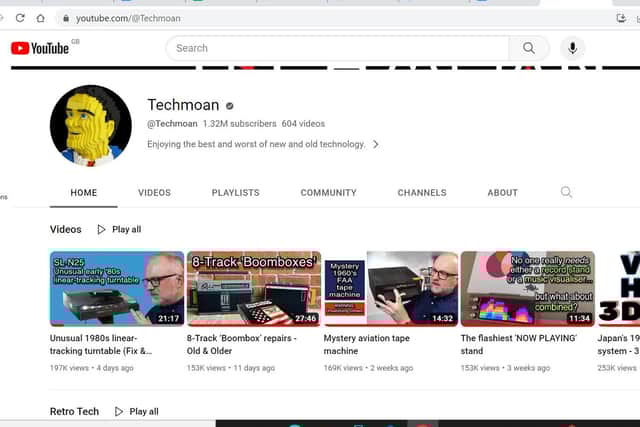Click the padlock site info icon
Viewport: 640px width, 427px height.
66,18
